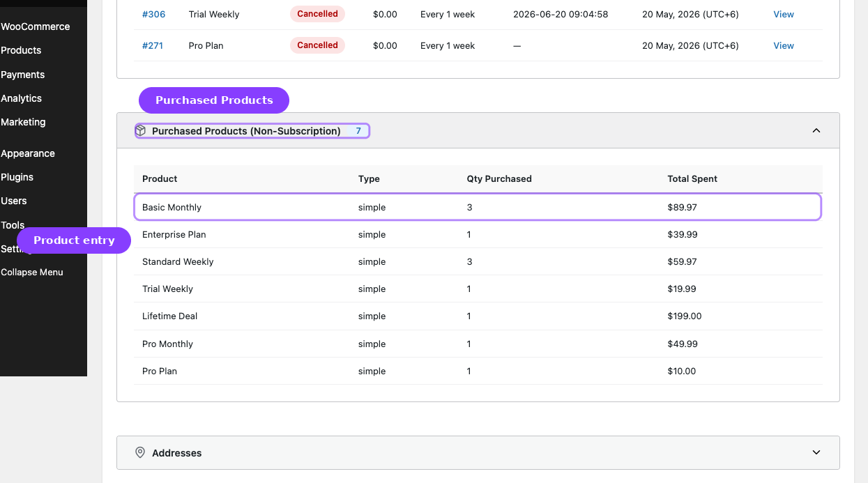
Task: Click the Cancelled status badge for Trial Weekly
Action: [x=317, y=14]
